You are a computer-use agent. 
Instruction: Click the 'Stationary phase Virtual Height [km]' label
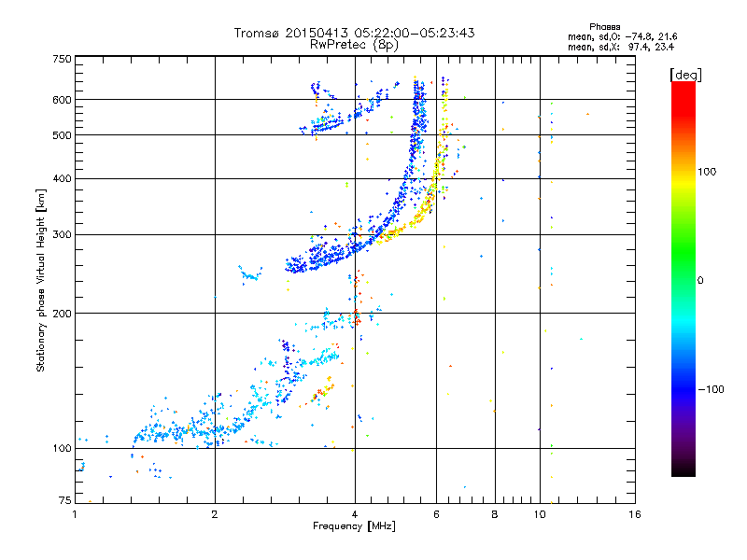[x=40, y=280]
